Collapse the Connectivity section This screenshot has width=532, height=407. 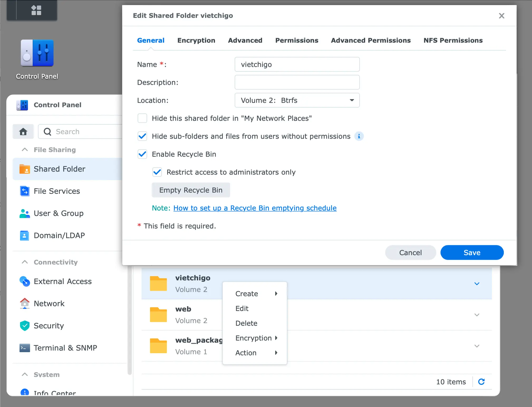[25, 262]
